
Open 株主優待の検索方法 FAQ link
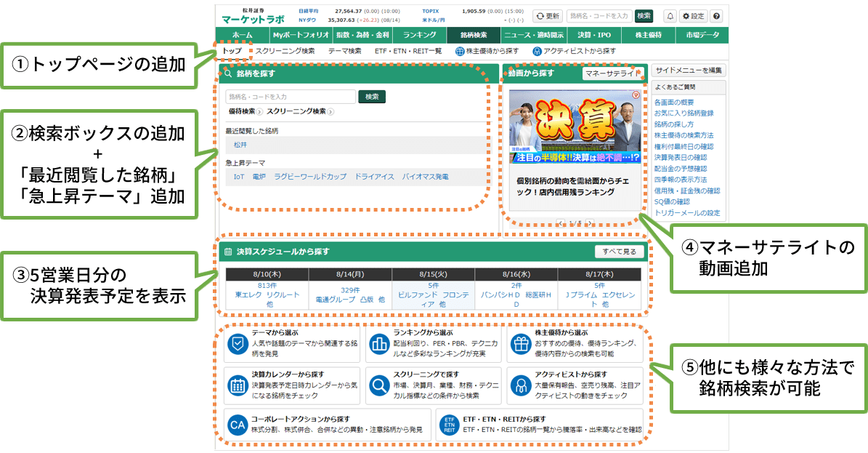[x=684, y=135]
